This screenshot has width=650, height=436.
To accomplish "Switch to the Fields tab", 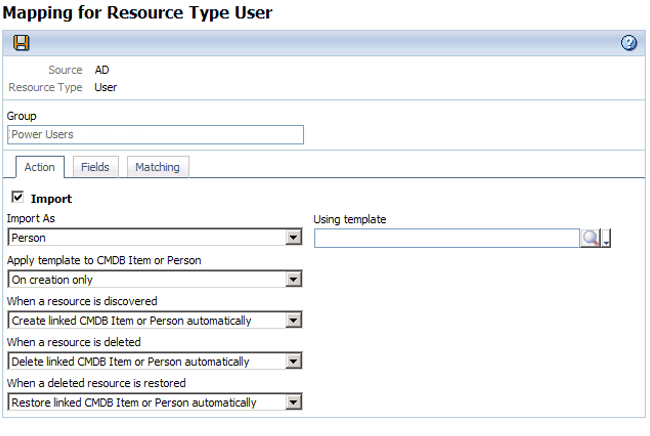I will click(x=96, y=167).
